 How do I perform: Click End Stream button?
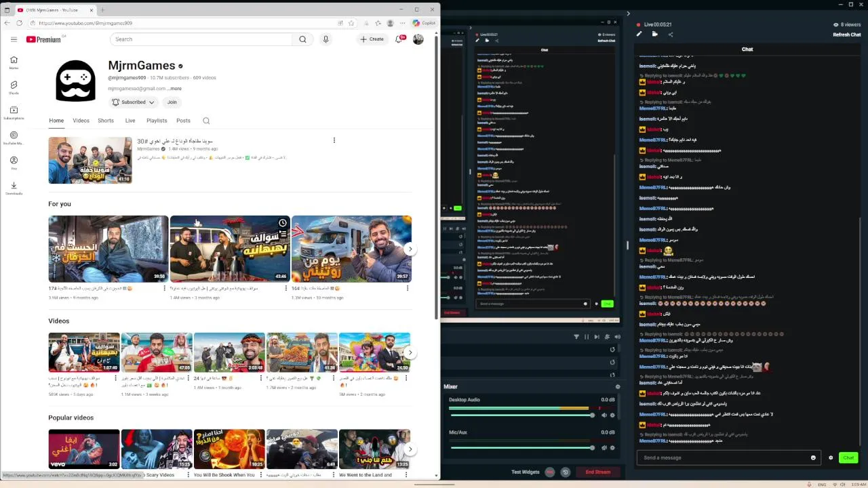click(x=598, y=472)
